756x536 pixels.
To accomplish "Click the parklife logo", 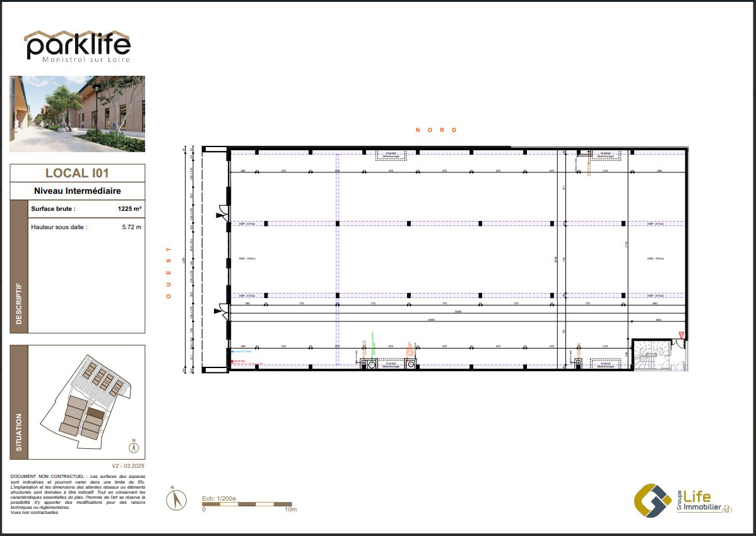I will (x=78, y=46).
